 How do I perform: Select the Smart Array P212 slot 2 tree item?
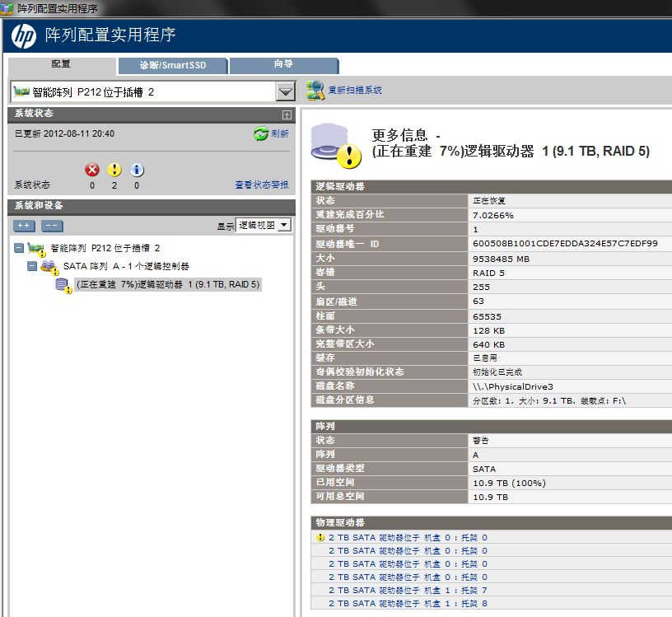105,248
